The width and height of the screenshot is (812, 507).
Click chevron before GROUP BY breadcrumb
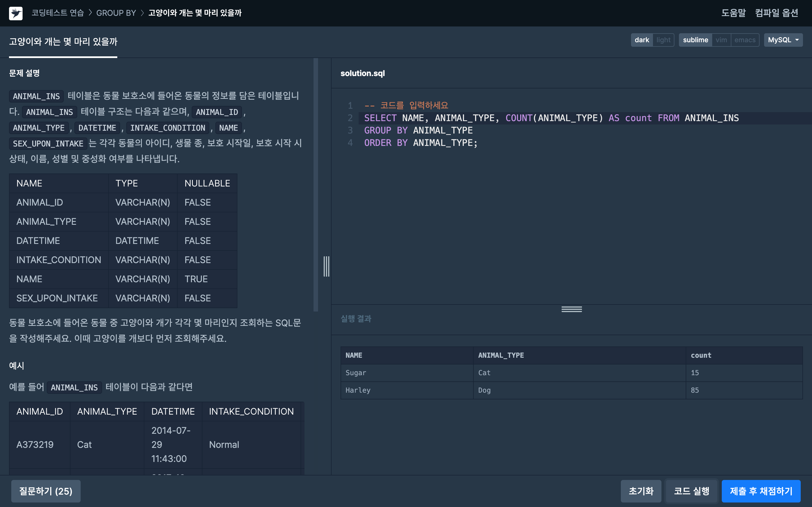(90, 13)
